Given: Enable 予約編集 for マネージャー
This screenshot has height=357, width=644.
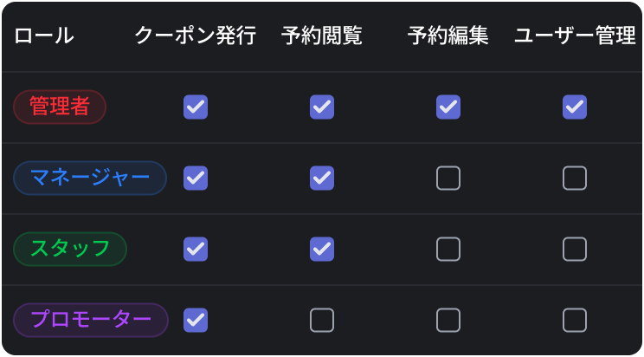Looking at the screenshot, I should [448, 178].
